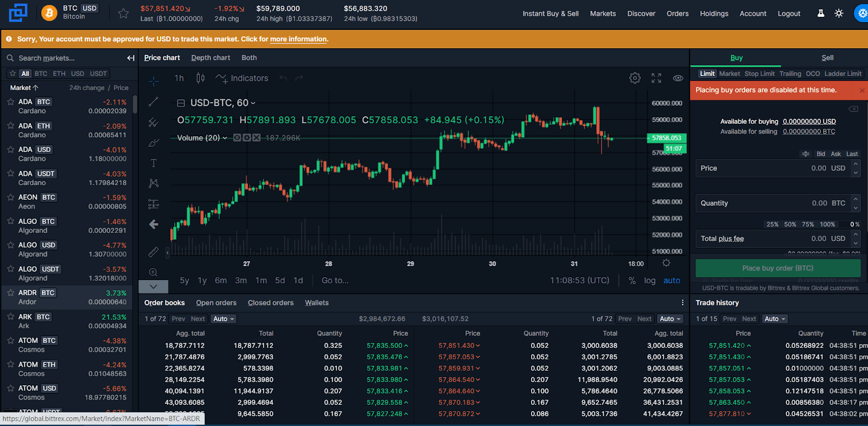Select the crosshair cursor tool
The width and height of the screenshot is (868, 426).
point(154,81)
